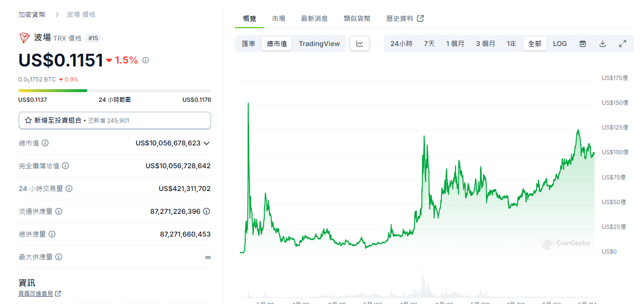644x304 pixels.
Task: Open the calendar date range picker
Action: click(x=583, y=44)
